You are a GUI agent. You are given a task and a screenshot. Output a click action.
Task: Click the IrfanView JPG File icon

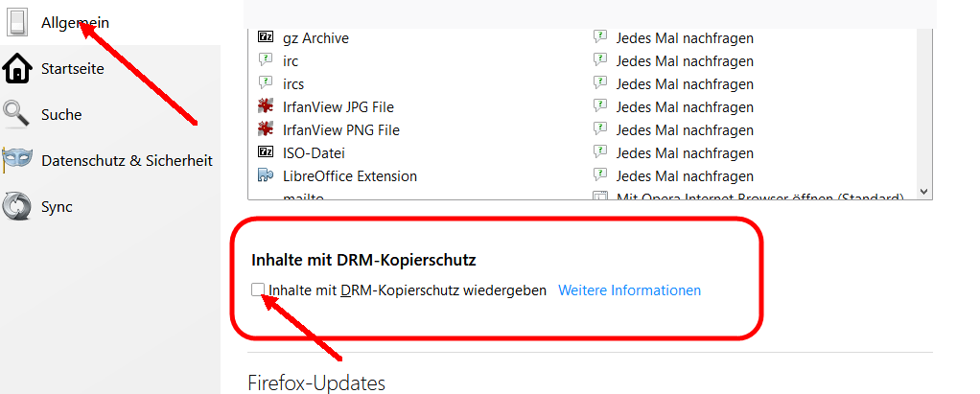click(266, 106)
